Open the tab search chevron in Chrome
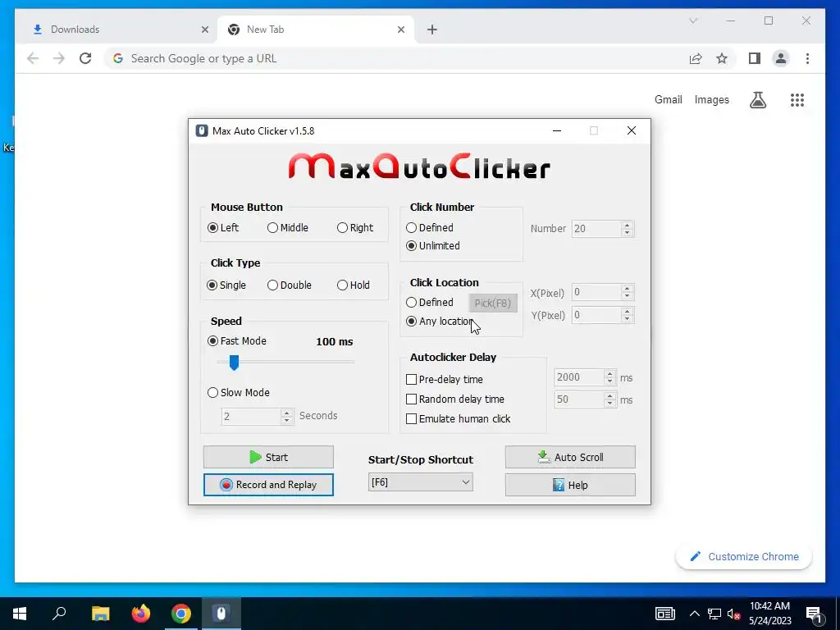The width and height of the screenshot is (840, 630). pyautogui.click(x=693, y=21)
